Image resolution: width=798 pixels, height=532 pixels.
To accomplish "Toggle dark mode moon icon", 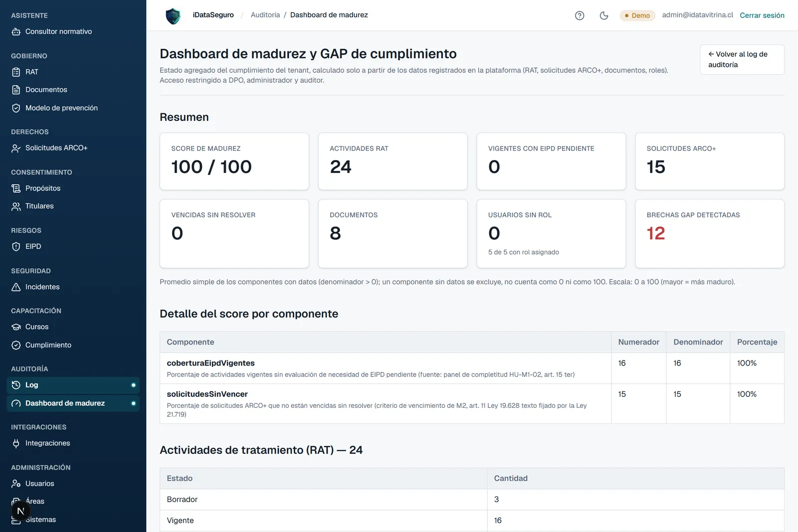I will (x=604, y=15).
